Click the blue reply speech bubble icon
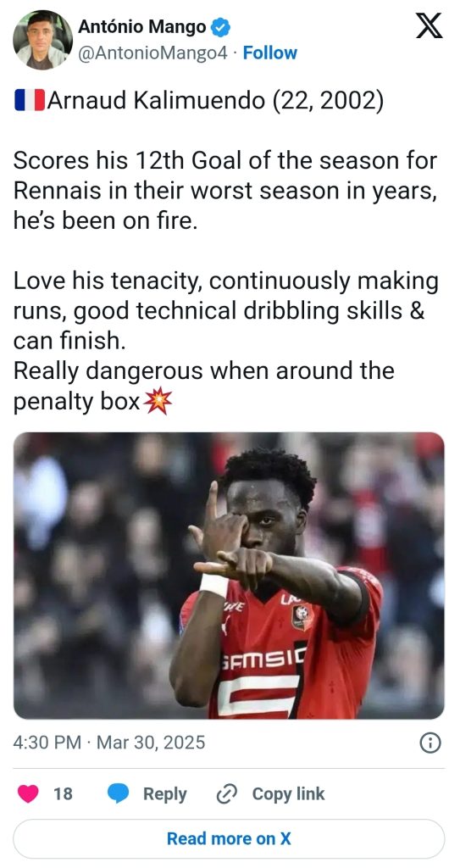 pyautogui.click(x=118, y=793)
